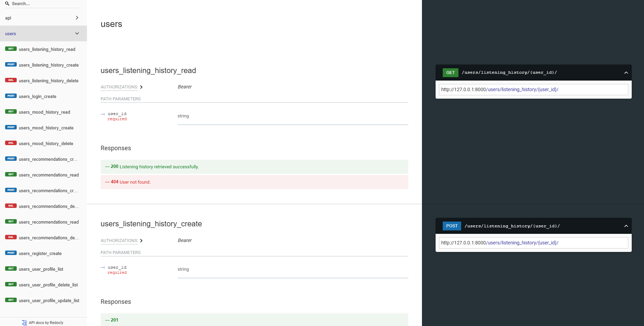
Task: Collapse the users section chevron
Action: pos(77,33)
